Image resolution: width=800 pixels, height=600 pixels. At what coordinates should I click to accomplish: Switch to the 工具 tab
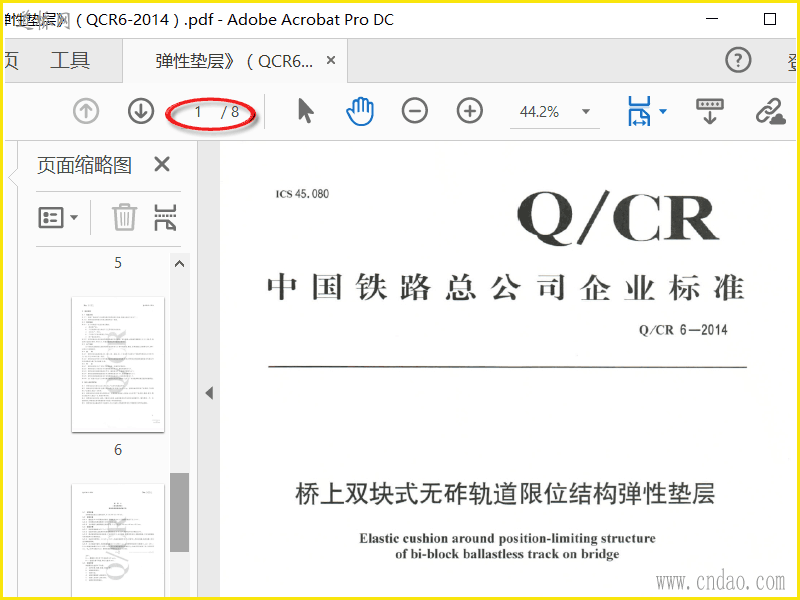(70, 61)
